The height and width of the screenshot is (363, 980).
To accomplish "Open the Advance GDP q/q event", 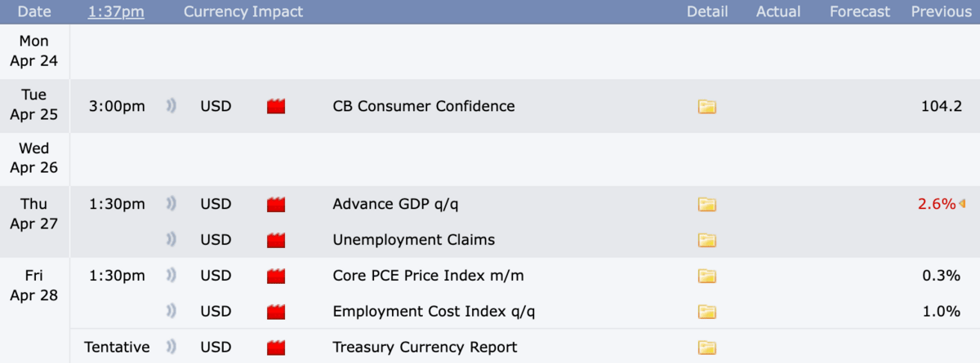I will pyautogui.click(x=401, y=204).
